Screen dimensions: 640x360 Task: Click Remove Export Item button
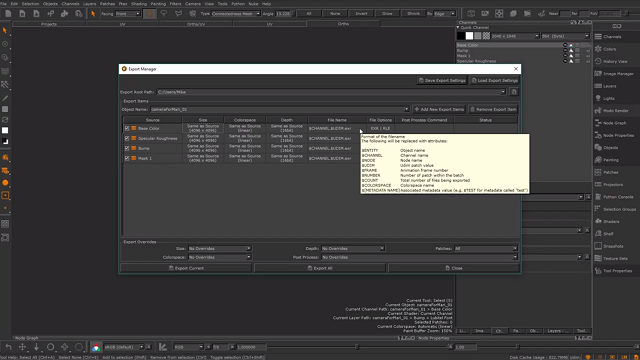coord(493,109)
